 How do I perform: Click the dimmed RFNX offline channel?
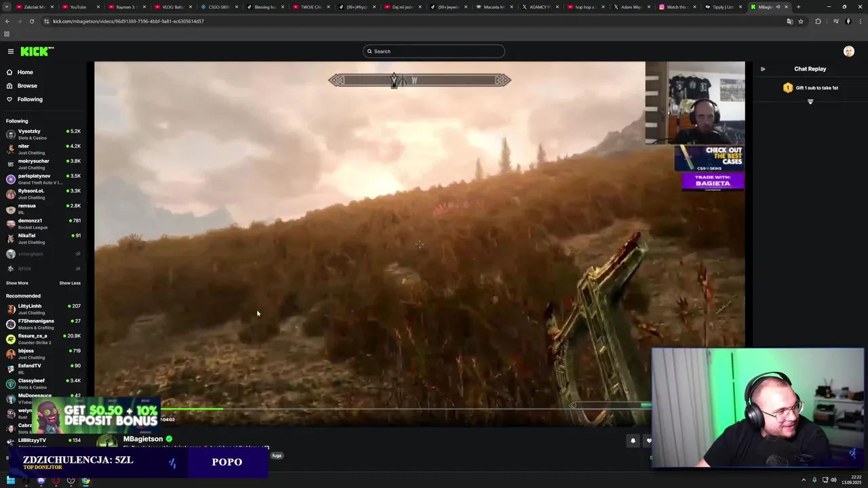tap(43, 268)
